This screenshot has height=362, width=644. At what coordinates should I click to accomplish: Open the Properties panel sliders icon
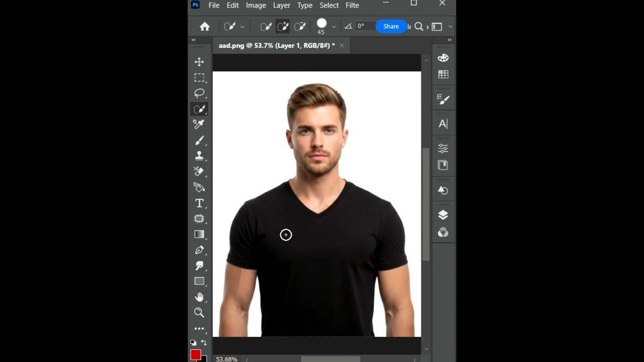443,148
